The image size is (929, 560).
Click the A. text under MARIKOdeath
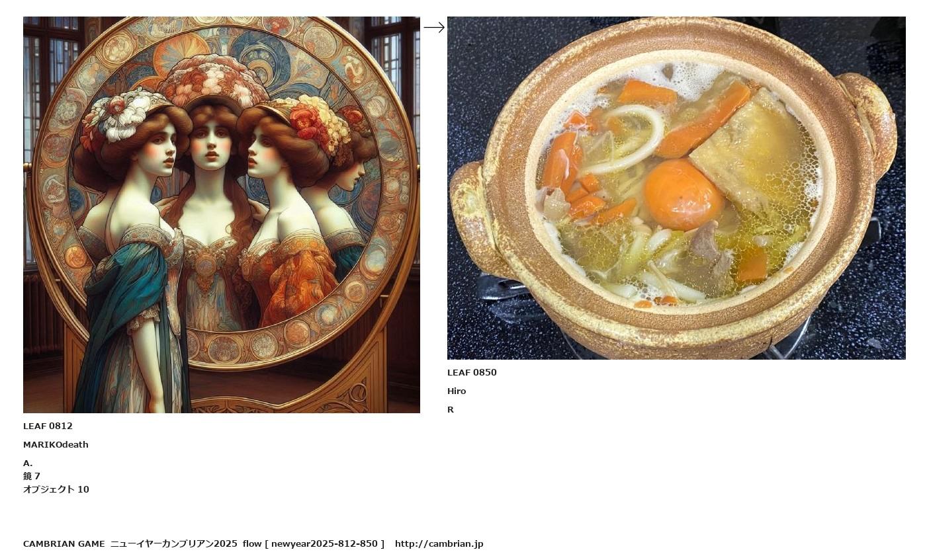pyautogui.click(x=28, y=463)
